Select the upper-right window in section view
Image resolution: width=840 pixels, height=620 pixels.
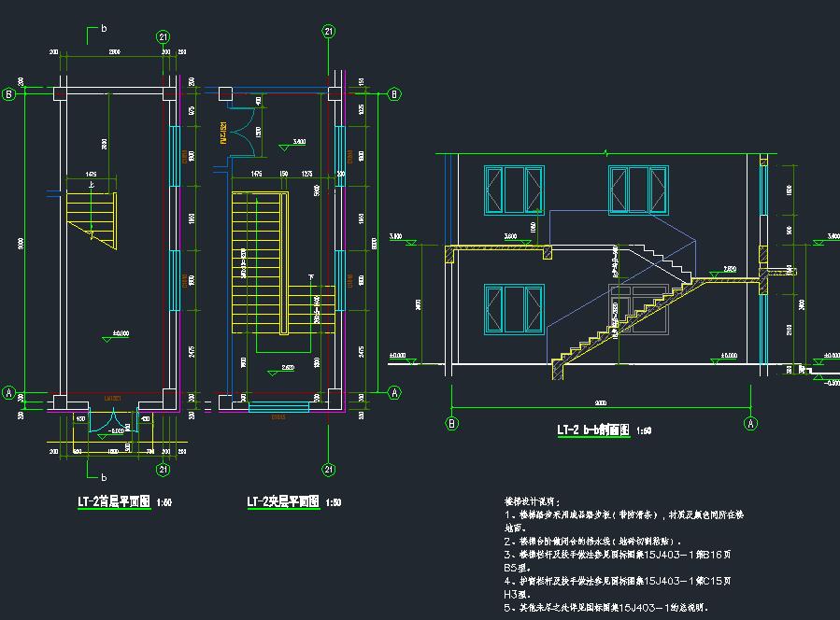[638, 190]
